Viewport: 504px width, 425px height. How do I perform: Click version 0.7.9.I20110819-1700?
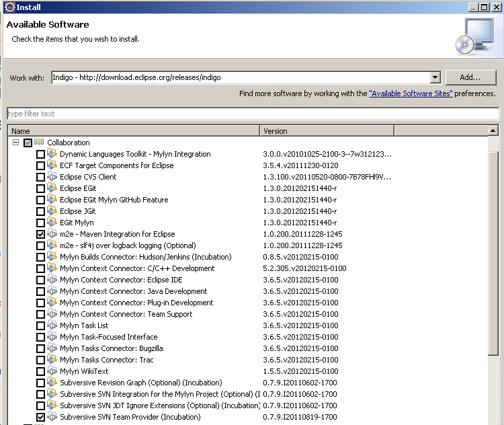tap(300, 417)
